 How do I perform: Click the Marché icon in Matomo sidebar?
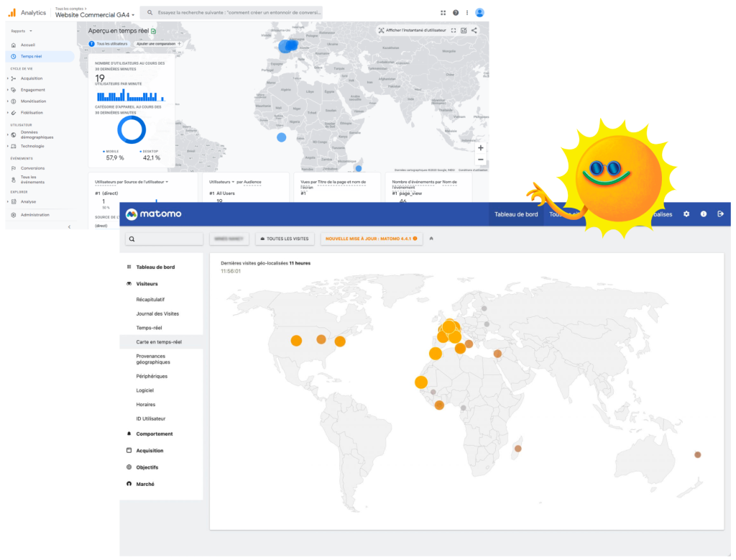point(129,484)
